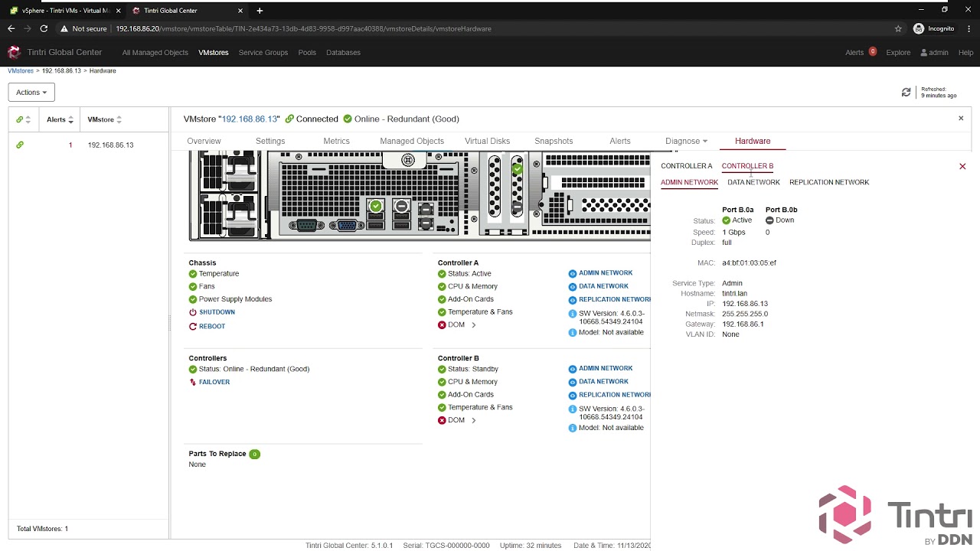
Task: Open the Diagnose dropdown tab
Action: coord(686,141)
